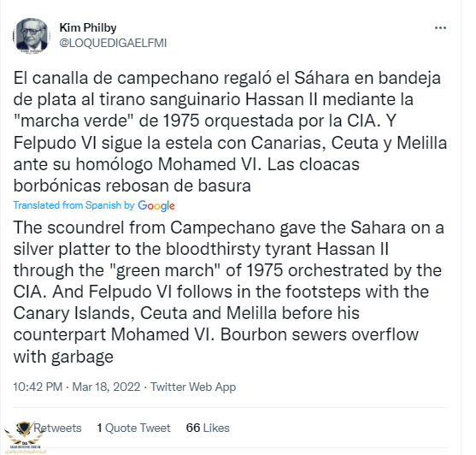This screenshot has width=476, height=455.
Task: Click 'green march' in the English translation
Action: tap(168, 270)
